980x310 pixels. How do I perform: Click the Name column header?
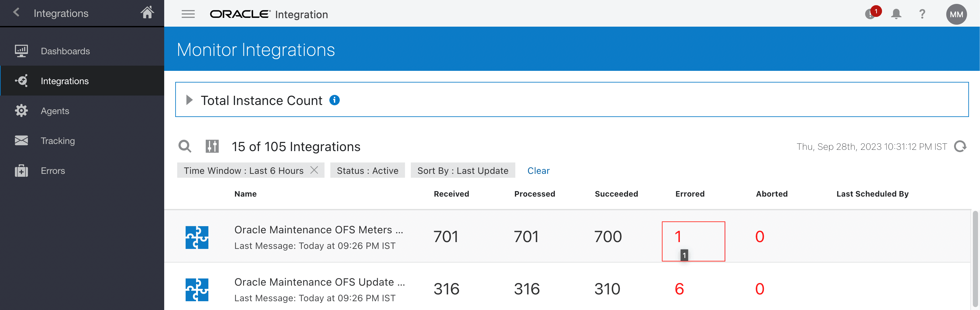(245, 194)
